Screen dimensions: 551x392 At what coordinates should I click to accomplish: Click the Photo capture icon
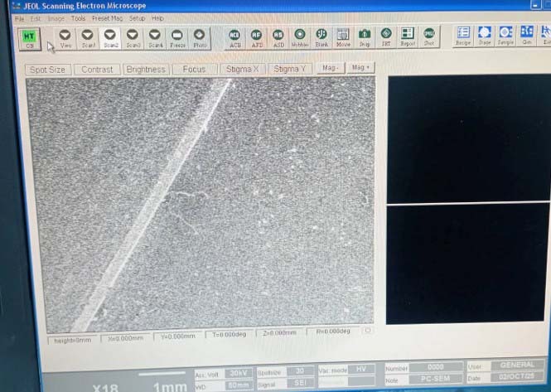coord(200,38)
